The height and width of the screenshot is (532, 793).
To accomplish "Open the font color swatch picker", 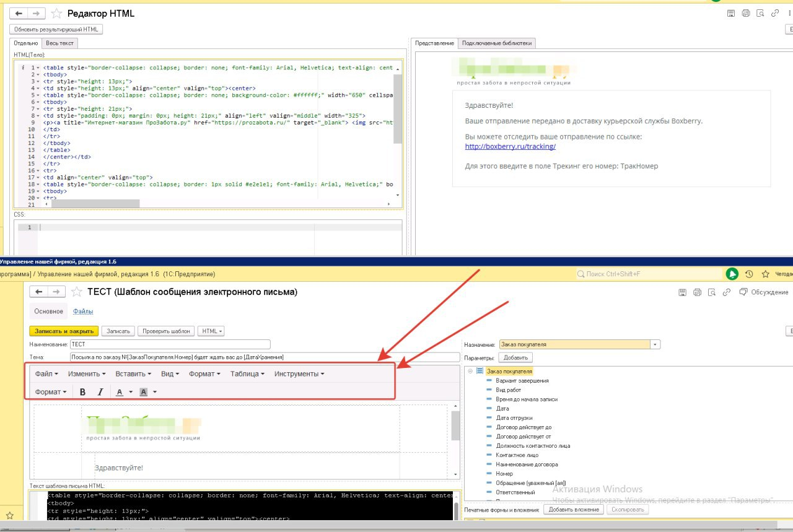I will (129, 391).
